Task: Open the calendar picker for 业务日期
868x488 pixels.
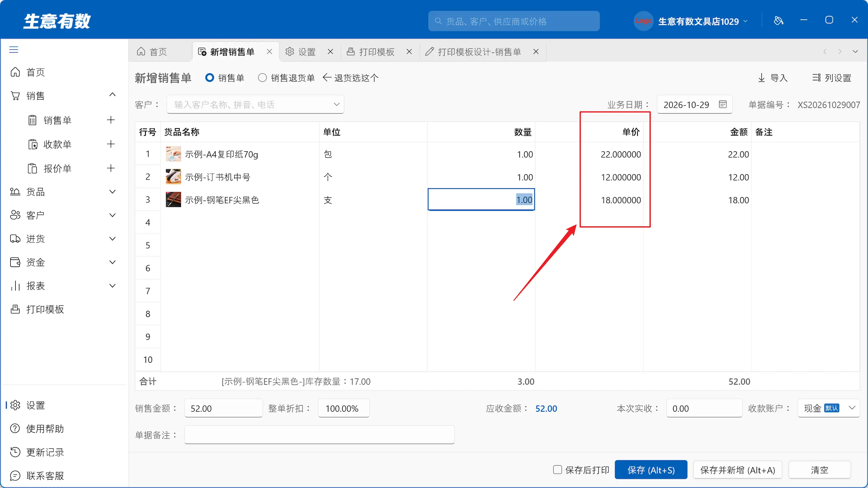Action: [x=723, y=104]
